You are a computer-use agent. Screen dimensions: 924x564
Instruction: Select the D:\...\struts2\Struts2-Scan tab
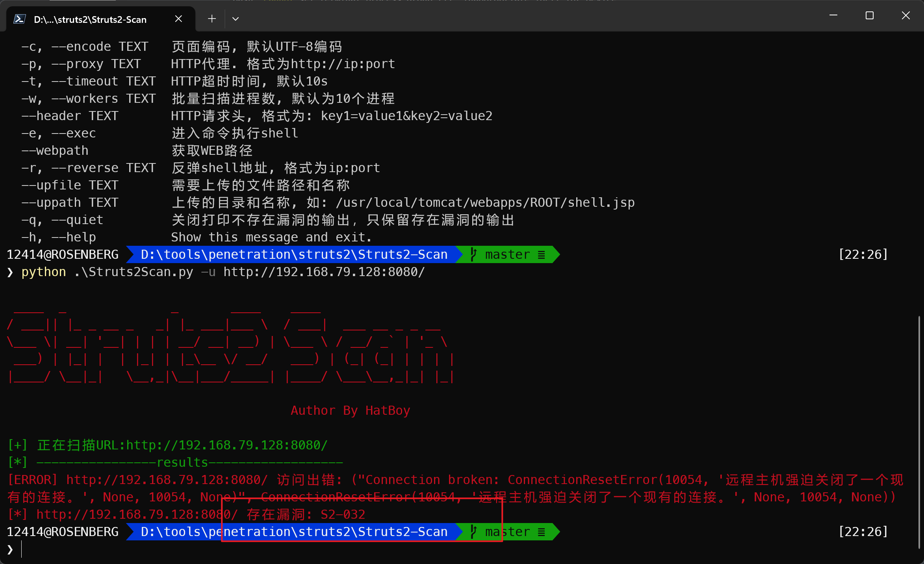[91, 19]
